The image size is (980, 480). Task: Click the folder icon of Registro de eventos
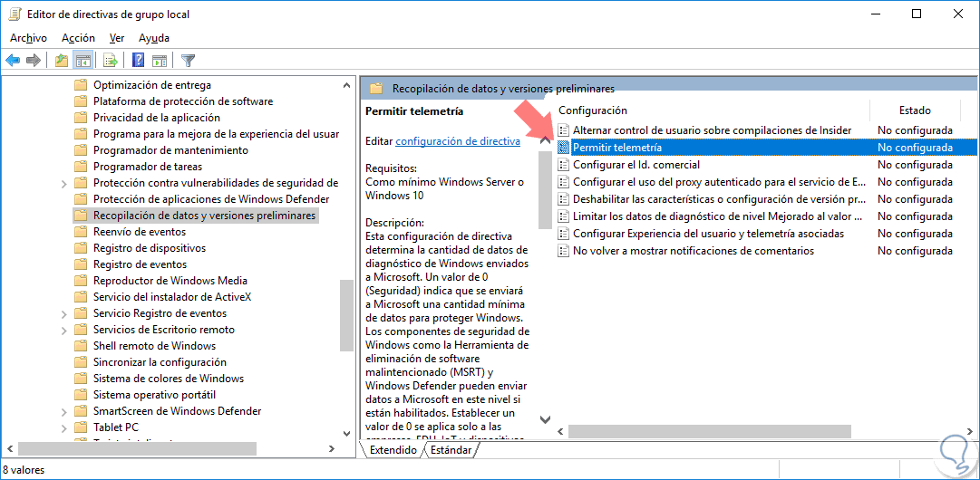pyautogui.click(x=80, y=264)
